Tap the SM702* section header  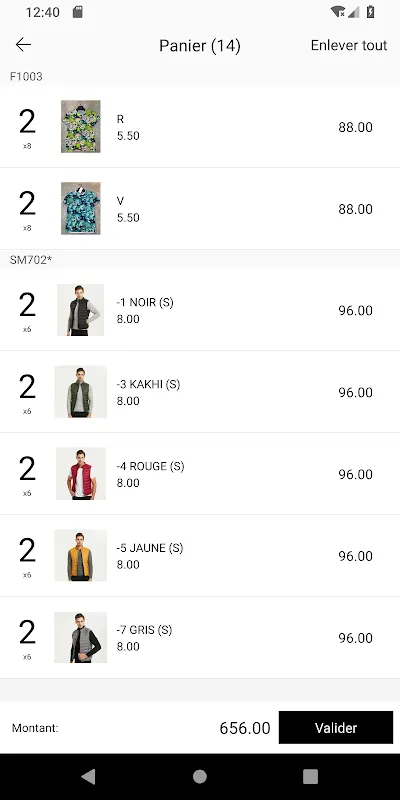click(x=31, y=260)
